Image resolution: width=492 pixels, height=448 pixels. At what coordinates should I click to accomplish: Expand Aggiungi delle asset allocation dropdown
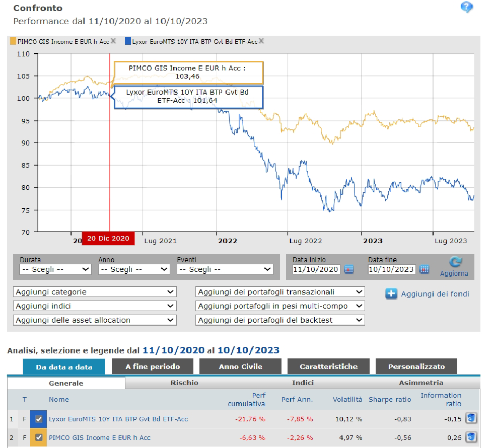(95, 320)
